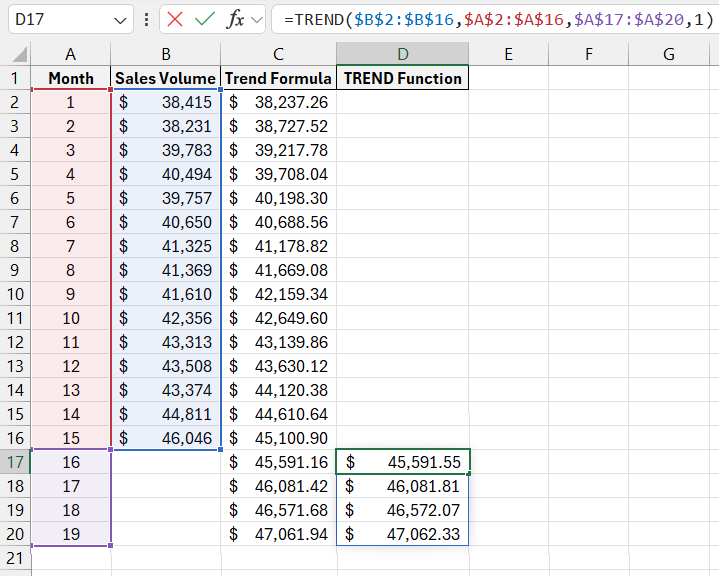
Task: Select sales value 46,046 cell
Action: 166,438
